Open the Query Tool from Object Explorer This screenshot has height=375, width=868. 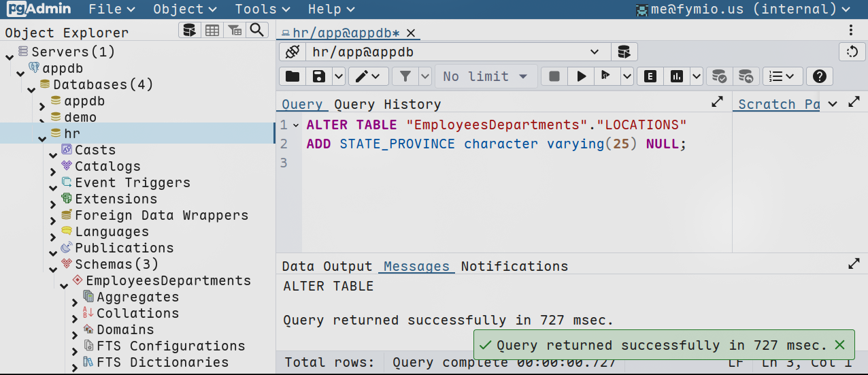[x=190, y=30]
